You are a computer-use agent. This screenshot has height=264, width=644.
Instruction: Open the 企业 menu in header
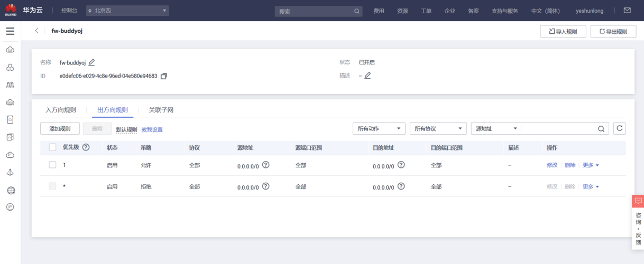point(450,11)
